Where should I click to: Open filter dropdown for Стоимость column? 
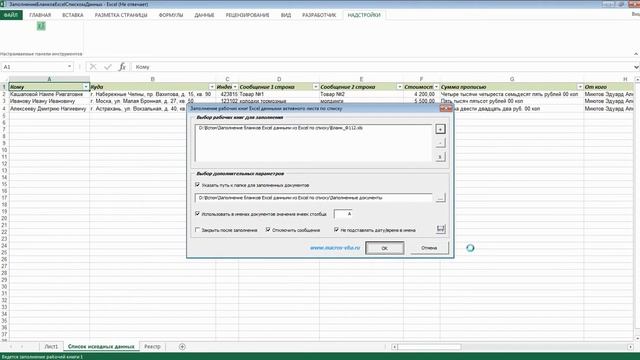436,87
